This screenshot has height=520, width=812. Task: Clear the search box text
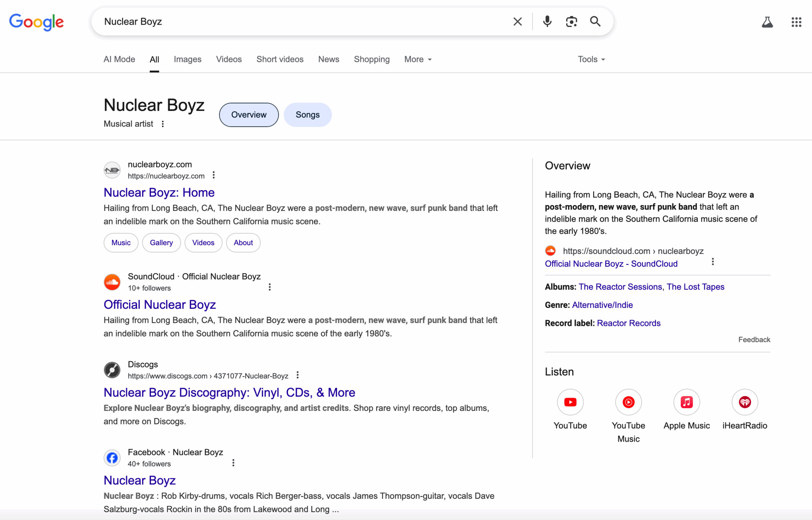[x=517, y=22]
